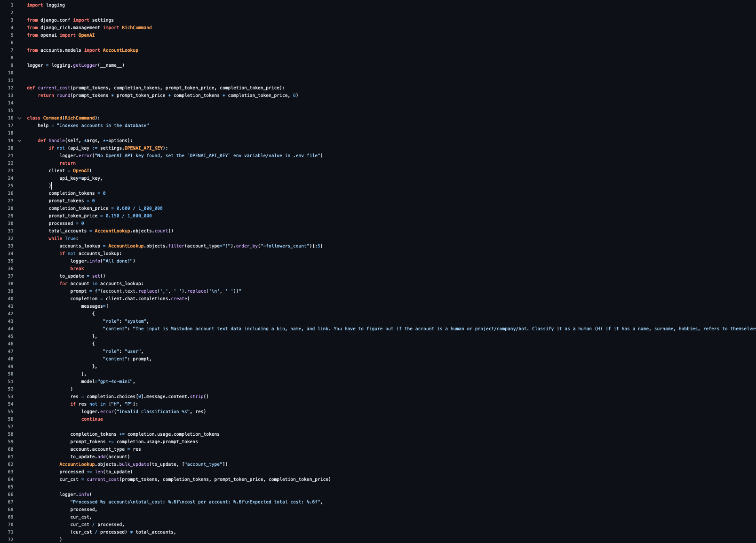
Task: Click the bulk_update method call
Action: pyautogui.click(x=134, y=464)
